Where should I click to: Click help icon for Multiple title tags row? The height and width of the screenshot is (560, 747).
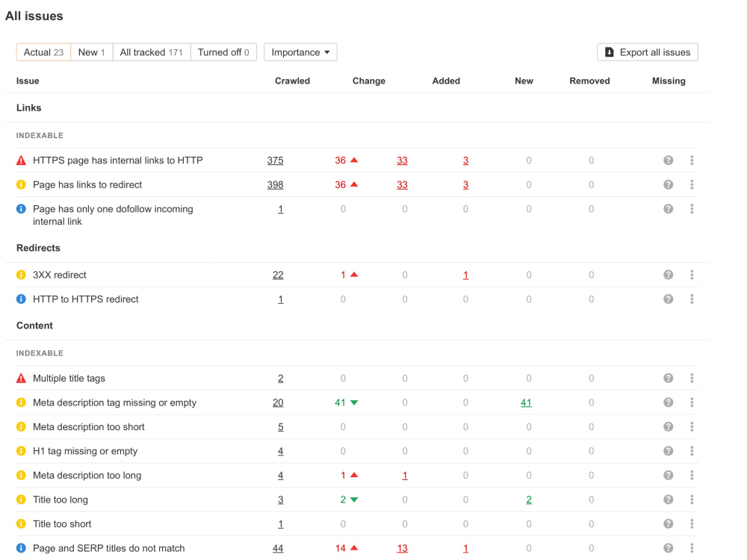pos(668,378)
